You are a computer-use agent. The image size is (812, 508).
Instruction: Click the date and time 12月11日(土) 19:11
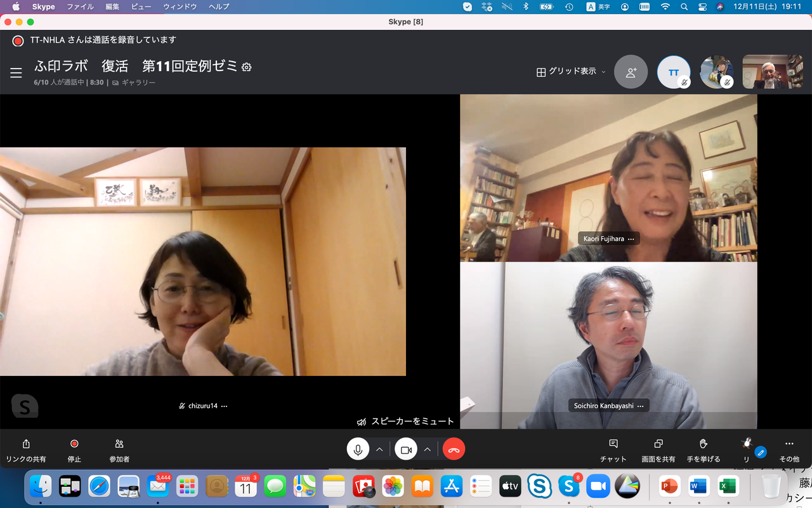click(768, 7)
